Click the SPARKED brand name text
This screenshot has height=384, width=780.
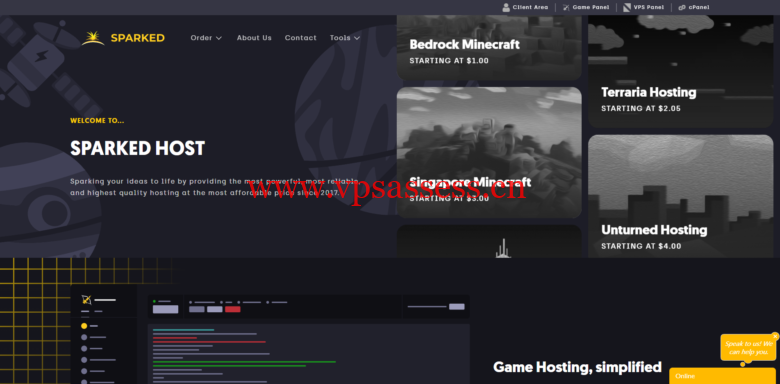pos(138,38)
